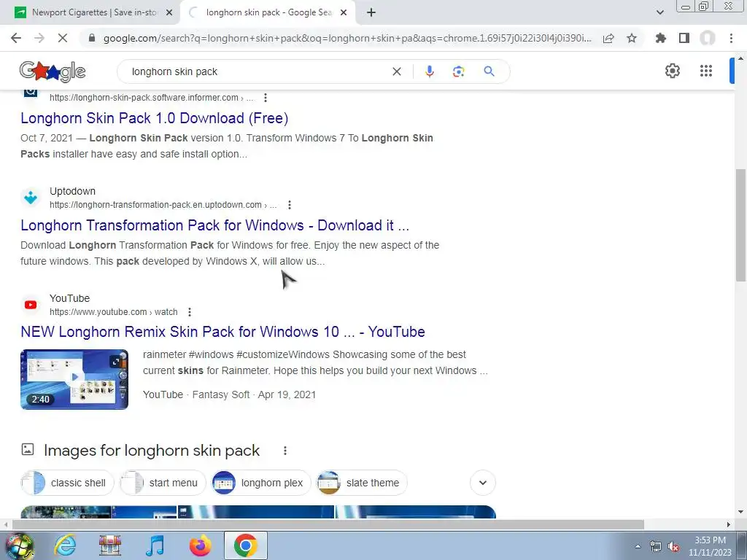Stop loading the page

tap(63, 38)
